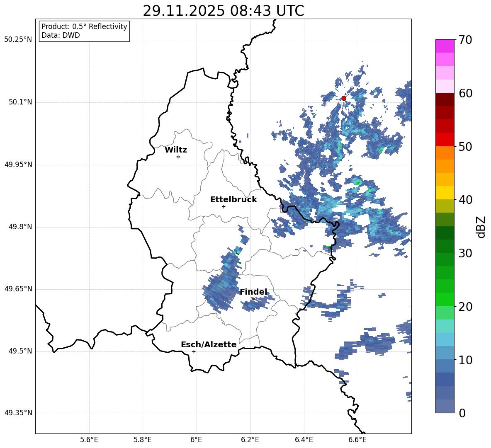Viewport: 491px width, 448px height.
Task: Click the Esch/Alzette city label
Action: tap(209, 344)
